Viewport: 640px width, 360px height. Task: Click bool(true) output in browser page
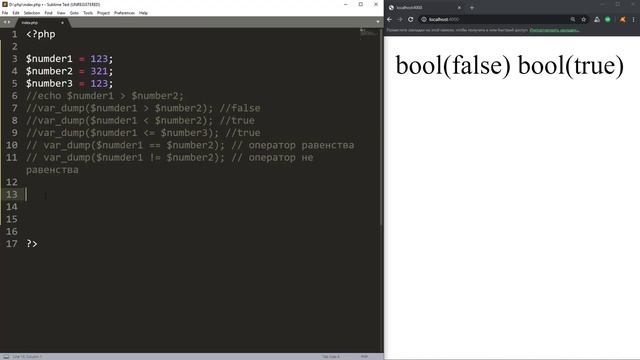[571, 66]
